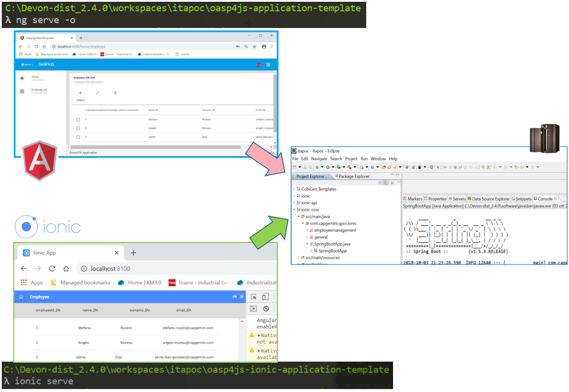Click Employee_EN in the OASP4JS sidebar

tap(39, 90)
